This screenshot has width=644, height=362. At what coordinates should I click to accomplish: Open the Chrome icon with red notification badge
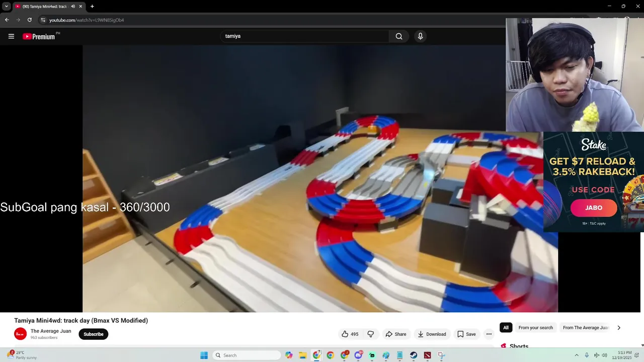coord(344,355)
